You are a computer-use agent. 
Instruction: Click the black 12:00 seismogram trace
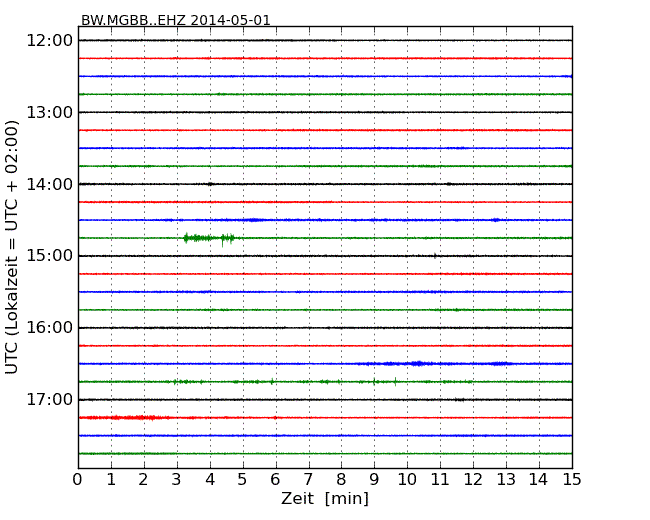click(325, 40)
